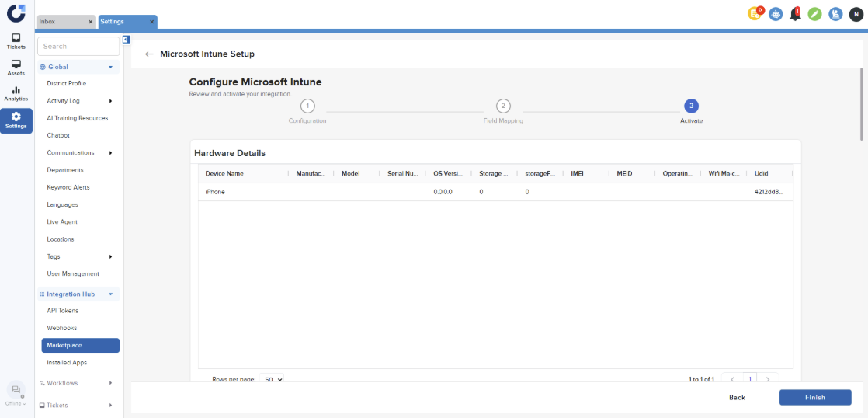Open Installed Apps in Integration Hub
Screen dimensions: 868x418
click(67, 363)
